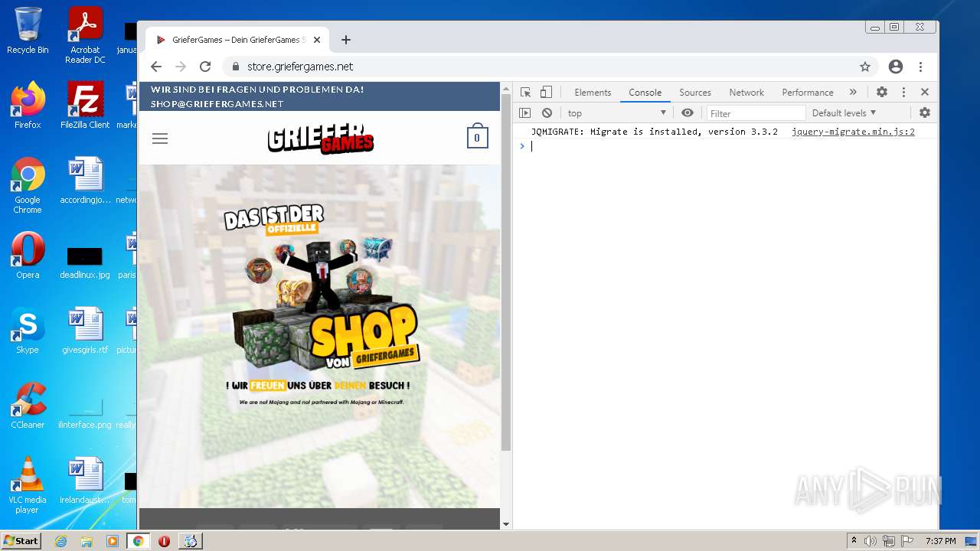Close the GrieferGames browser tab
Image resolution: width=980 pixels, height=551 pixels.
[317, 40]
